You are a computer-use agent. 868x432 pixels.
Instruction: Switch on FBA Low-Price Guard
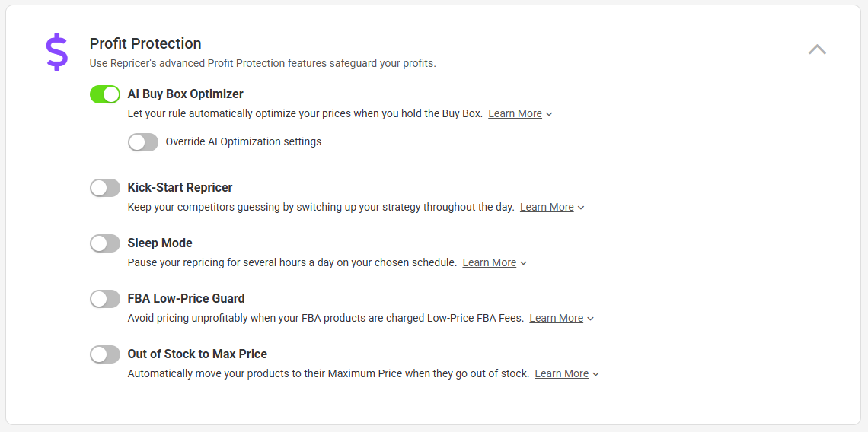pos(105,299)
